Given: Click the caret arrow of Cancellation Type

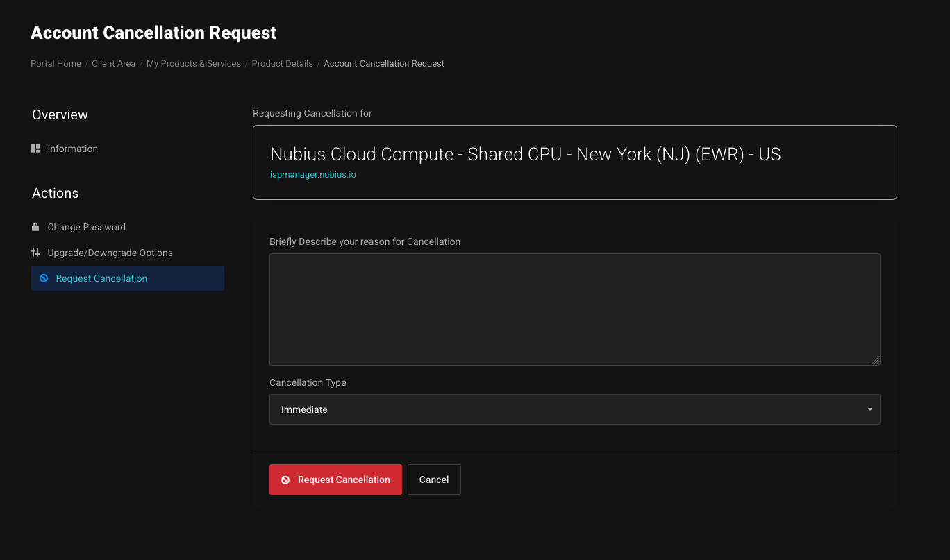Looking at the screenshot, I should click(x=869, y=409).
